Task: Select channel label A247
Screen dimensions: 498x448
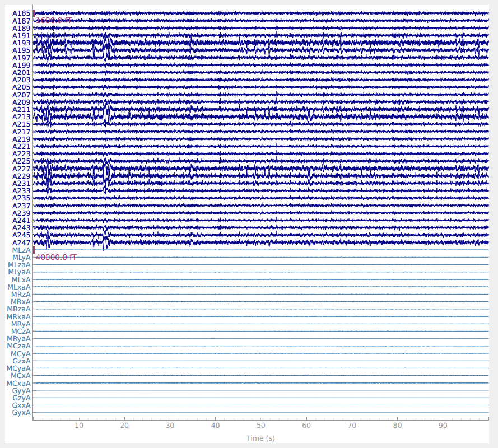Action: 21,242
